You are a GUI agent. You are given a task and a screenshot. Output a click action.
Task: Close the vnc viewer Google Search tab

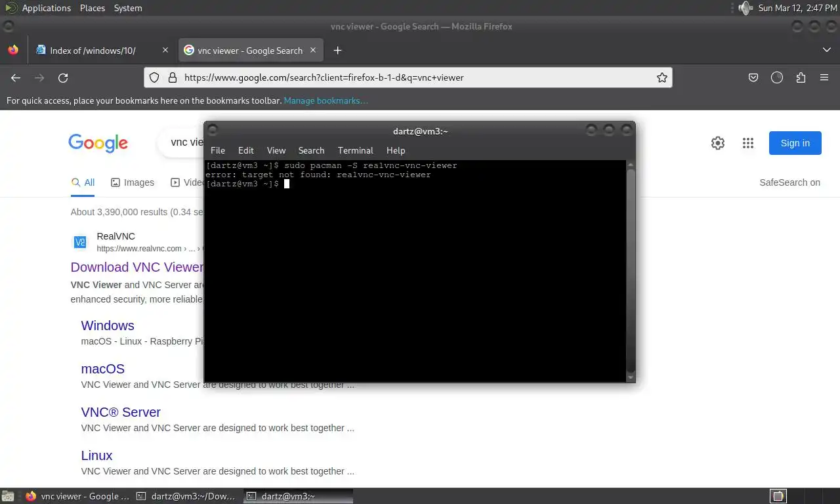coord(313,50)
